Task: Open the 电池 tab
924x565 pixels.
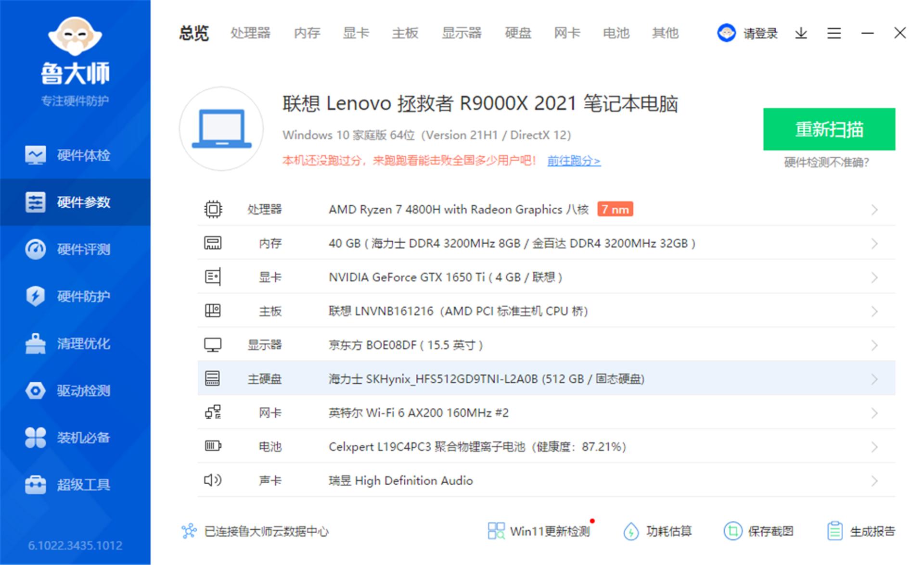Action: (x=616, y=33)
